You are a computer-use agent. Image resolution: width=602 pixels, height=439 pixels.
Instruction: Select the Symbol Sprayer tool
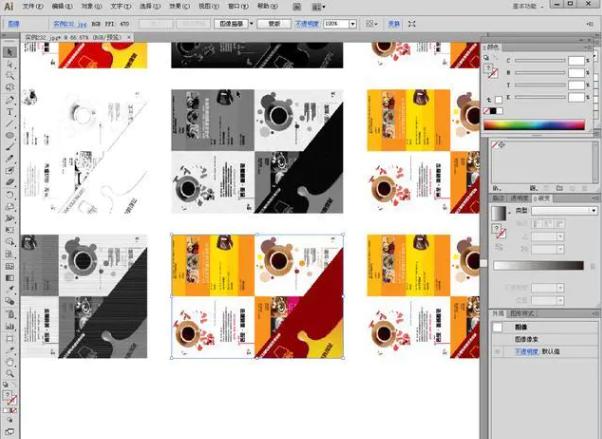point(10,314)
